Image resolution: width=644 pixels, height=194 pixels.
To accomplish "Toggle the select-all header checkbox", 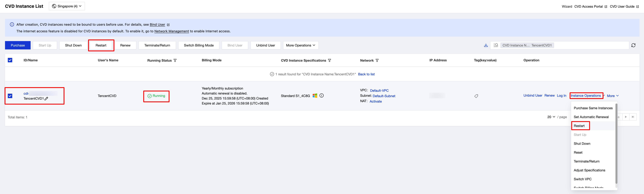I will point(10,60).
